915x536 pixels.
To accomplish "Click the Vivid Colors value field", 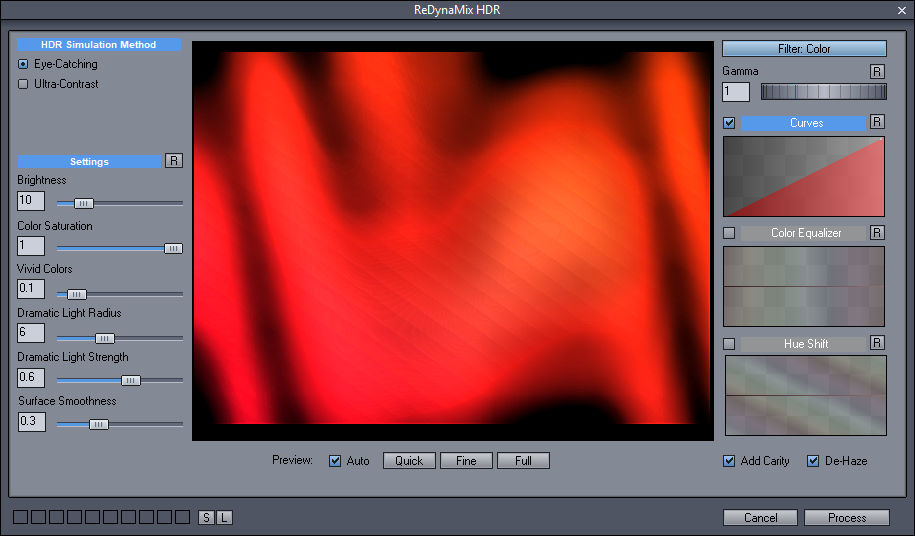I will coord(31,289).
